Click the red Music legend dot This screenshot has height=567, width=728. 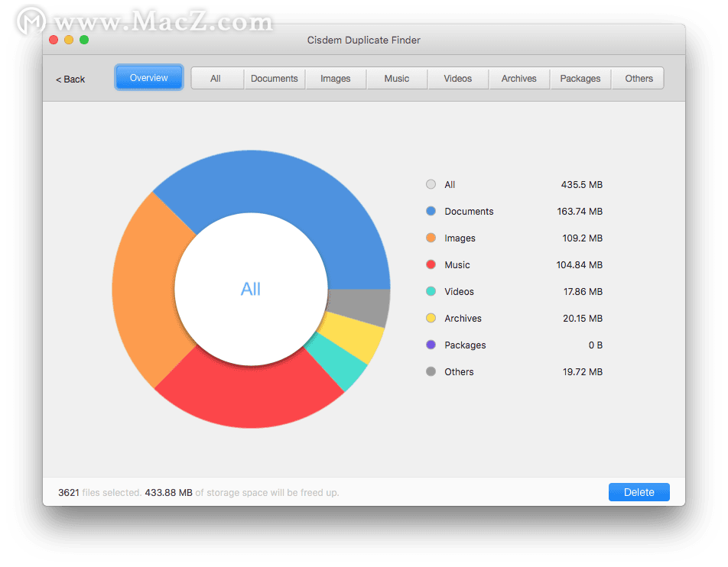[431, 264]
